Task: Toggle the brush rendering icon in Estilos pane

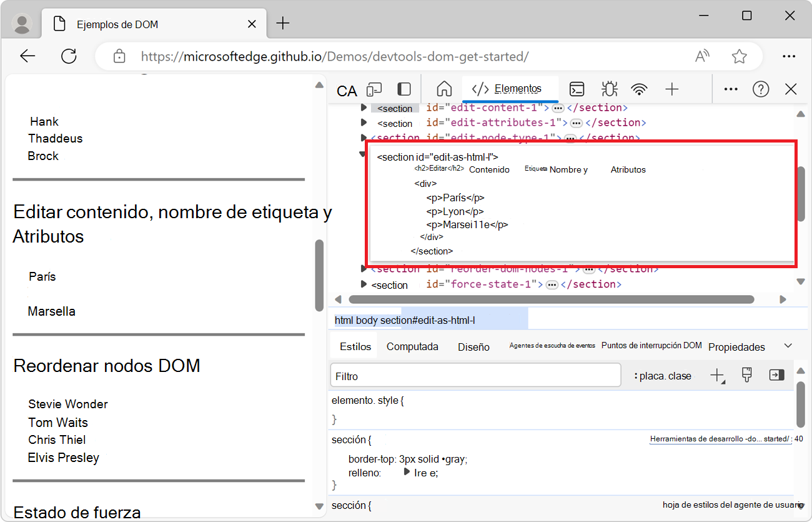Action: pos(746,375)
